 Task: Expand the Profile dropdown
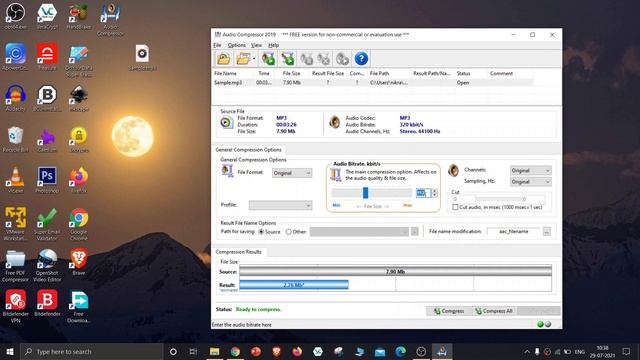click(280, 205)
